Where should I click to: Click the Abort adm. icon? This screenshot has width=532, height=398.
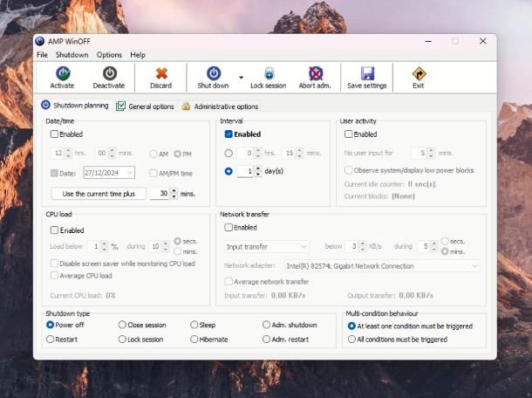pos(316,73)
